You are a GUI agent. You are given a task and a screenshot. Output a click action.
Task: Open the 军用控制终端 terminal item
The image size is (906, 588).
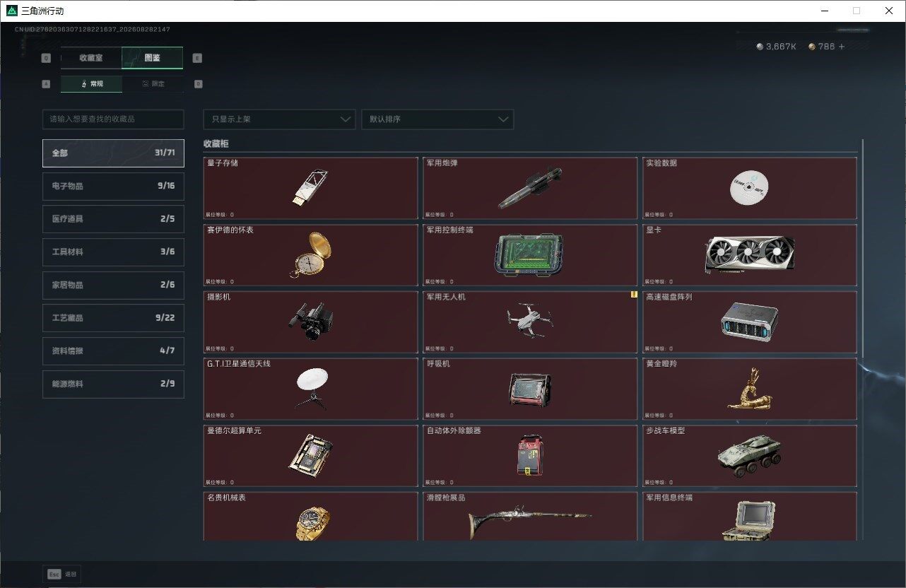(x=530, y=255)
